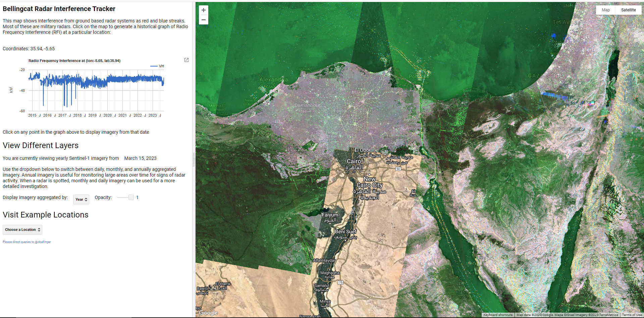
Task: Open the RFI chart in new window
Action: pyautogui.click(x=186, y=60)
